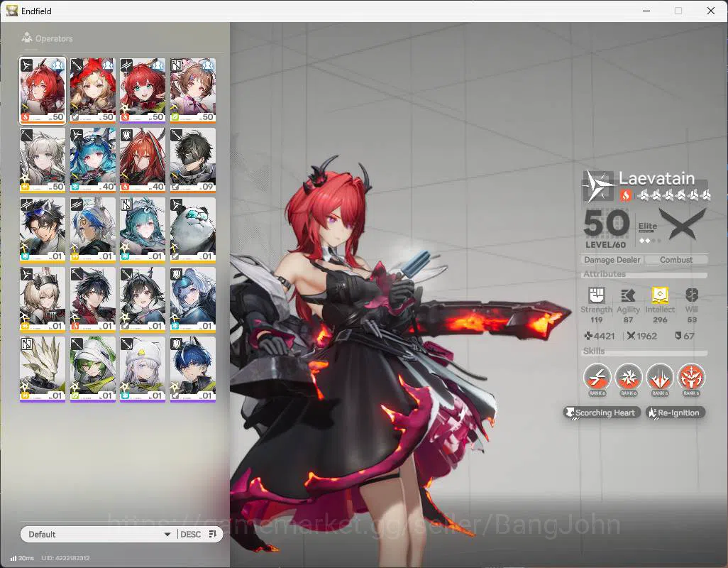Click the Endfield app icon in title bar
Screen dimensions: 728x568
(x=11, y=11)
